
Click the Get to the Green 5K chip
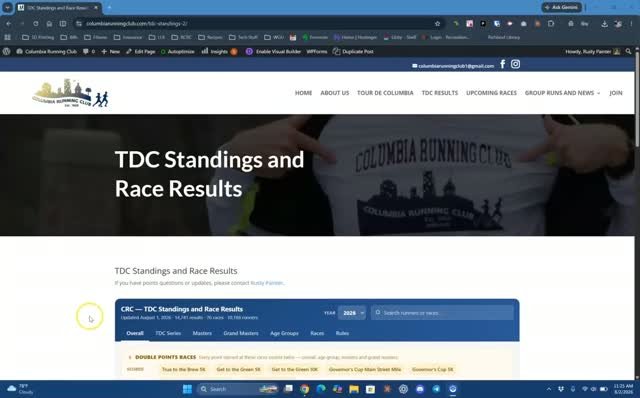(238, 369)
